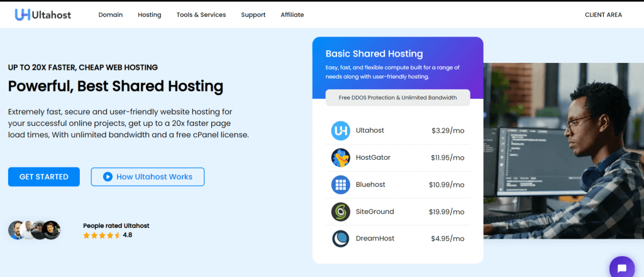Image resolution: width=644 pixels, height=277 pixels.
Task: Open the Affiliate menu item
Action: (x=292, y=15)
